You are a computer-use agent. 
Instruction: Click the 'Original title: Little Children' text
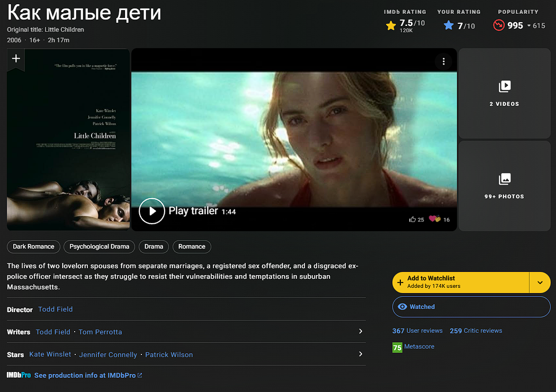point(46,30)
